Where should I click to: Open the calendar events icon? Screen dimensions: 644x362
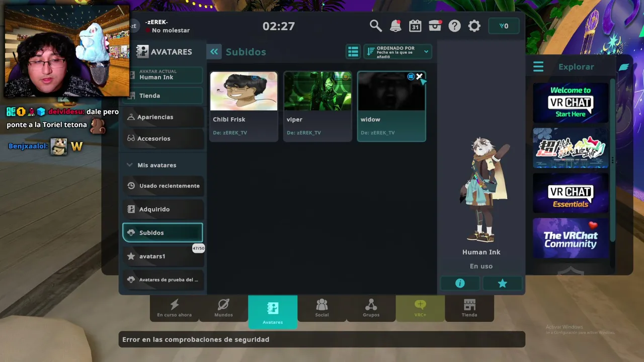(x=415, y=26)
